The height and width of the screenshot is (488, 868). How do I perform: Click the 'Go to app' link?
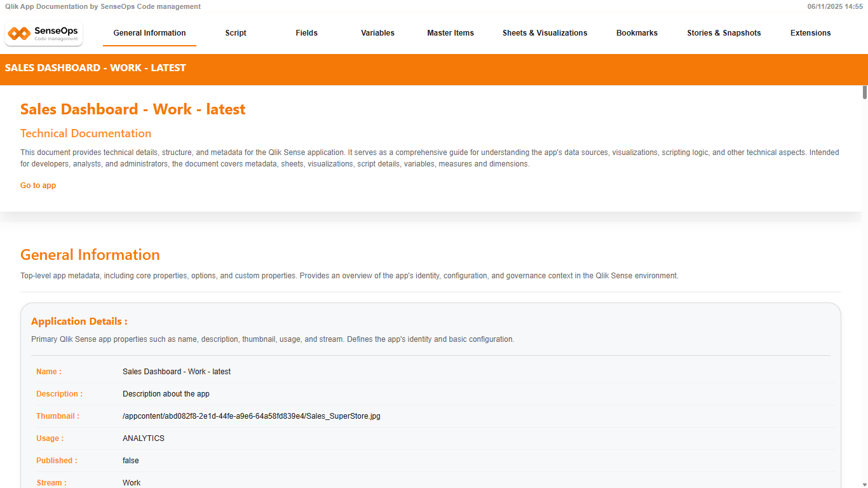(x=38, y=186)
